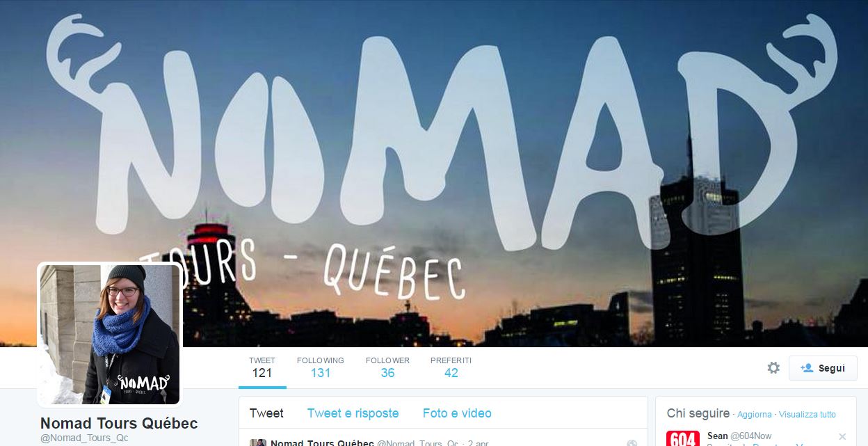Switch to Tweet e risposte tab
This screenshot has height=446, width=868.
pos(353,413)
